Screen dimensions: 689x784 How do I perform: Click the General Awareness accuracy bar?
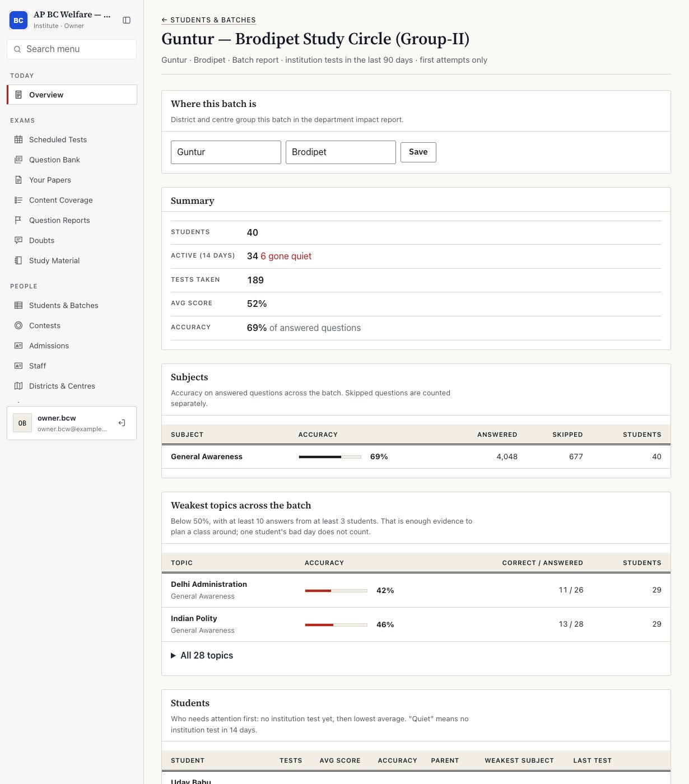[x=330, y=457]
